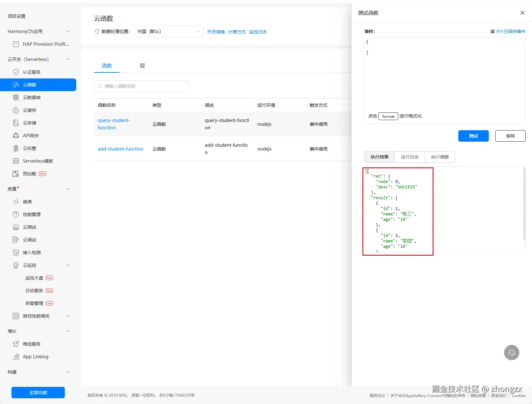Click the location pin icon beside 数据处理位置
The image size is (532, 404).
coord(97,31)
